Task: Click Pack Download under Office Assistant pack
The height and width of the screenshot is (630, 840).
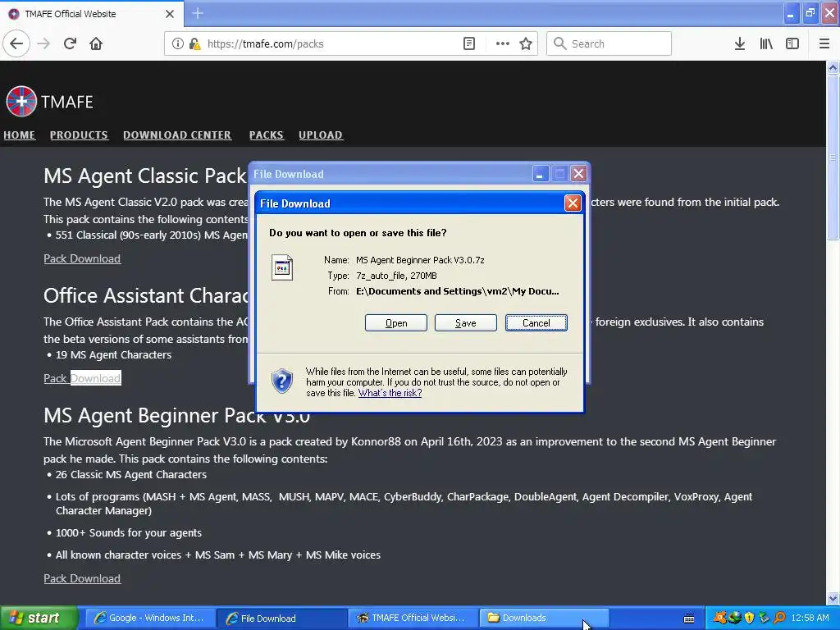Action: (x=82, y=378)
